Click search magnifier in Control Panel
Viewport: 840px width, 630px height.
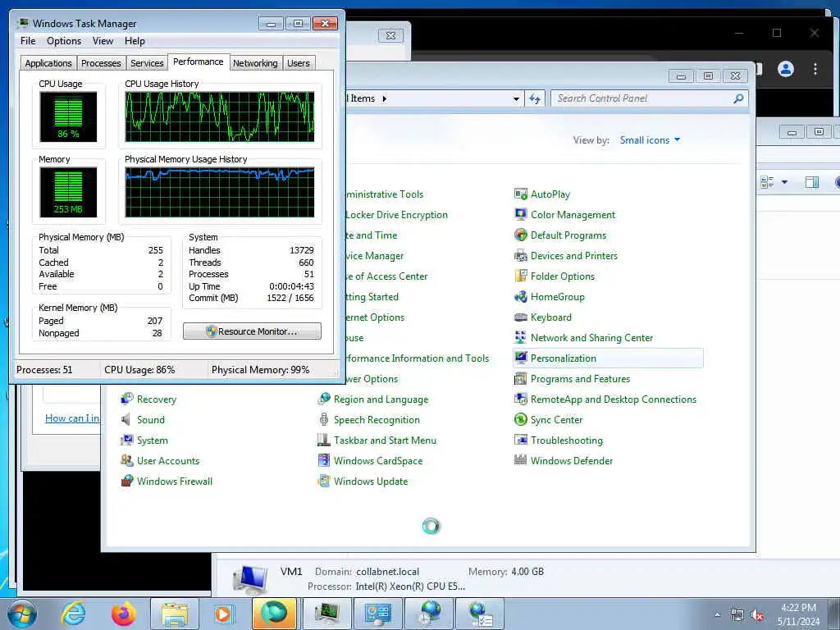738,98
